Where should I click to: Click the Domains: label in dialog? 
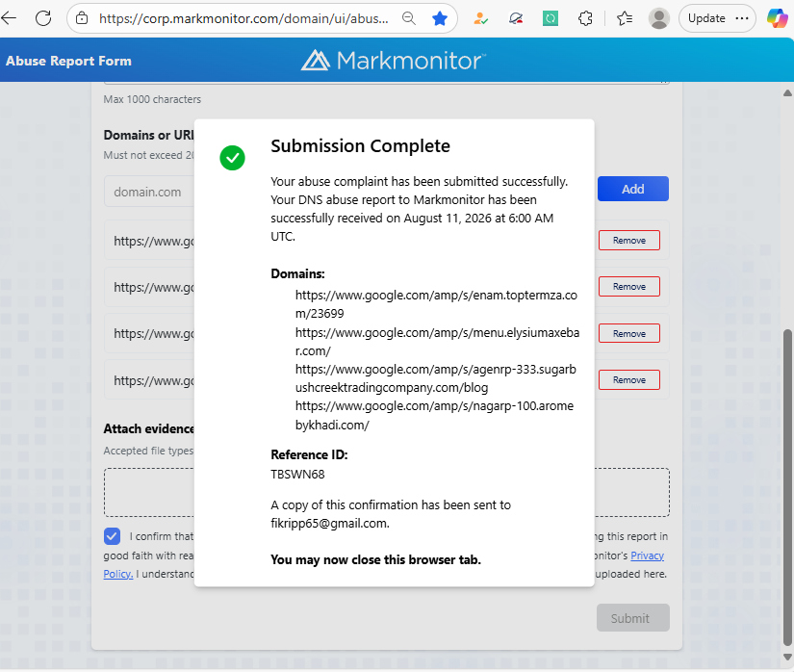click(x=297, y=274)
